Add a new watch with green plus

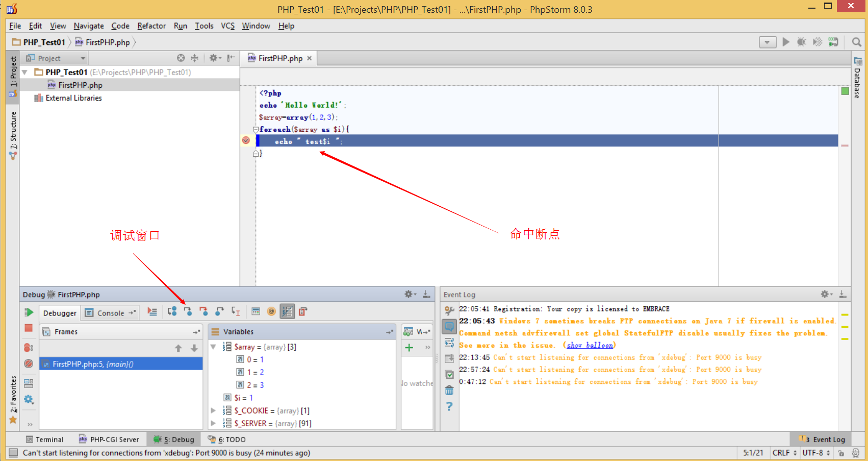pyautogui.click(x=409, y=348)
